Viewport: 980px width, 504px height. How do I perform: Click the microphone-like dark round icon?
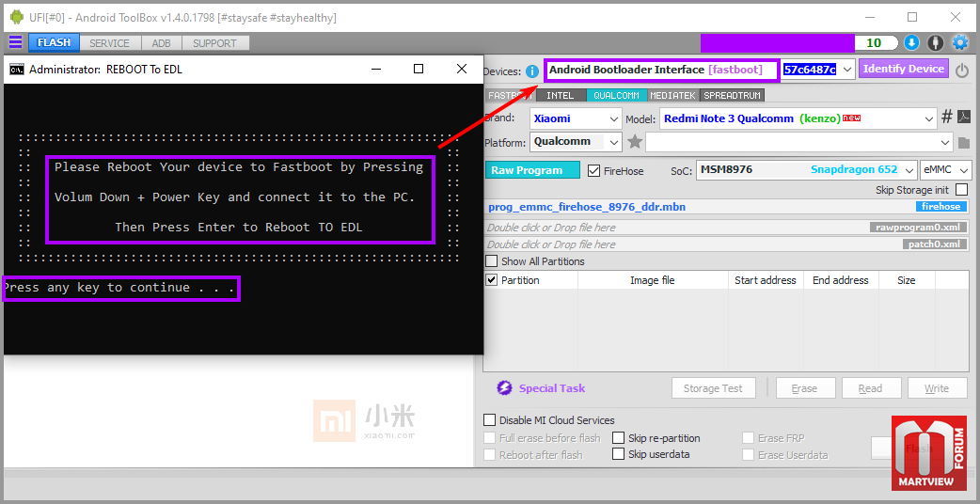tap(935, 42)
